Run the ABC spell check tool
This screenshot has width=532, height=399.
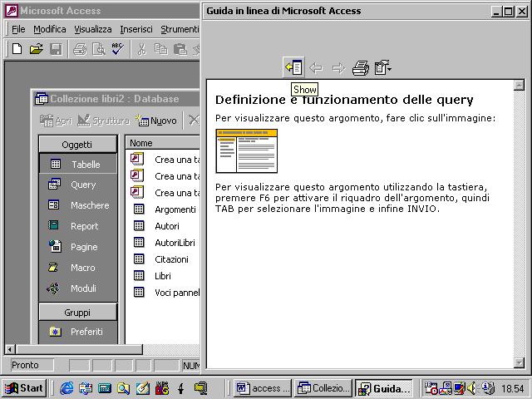tap(118, 49)
